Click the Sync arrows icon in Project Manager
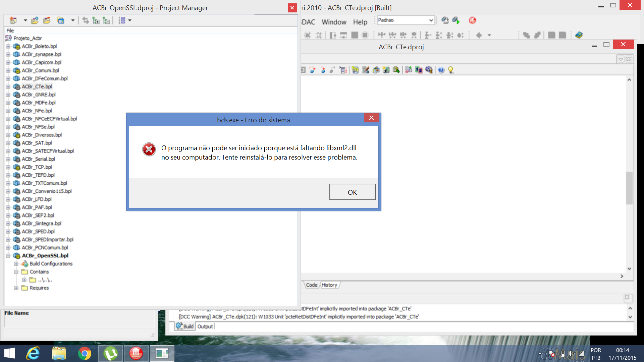The image size is (644, 362). click(86, 20)
